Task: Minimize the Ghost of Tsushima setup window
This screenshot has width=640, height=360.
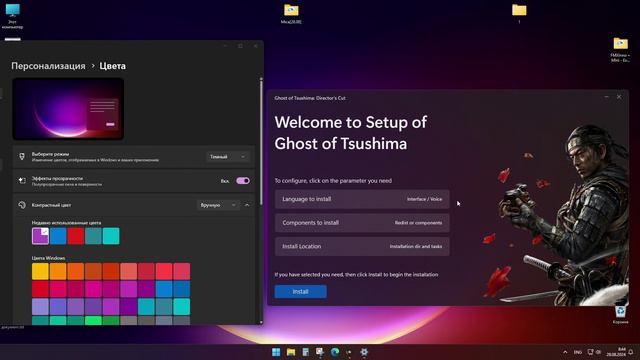Action: [x=607, y=97]
